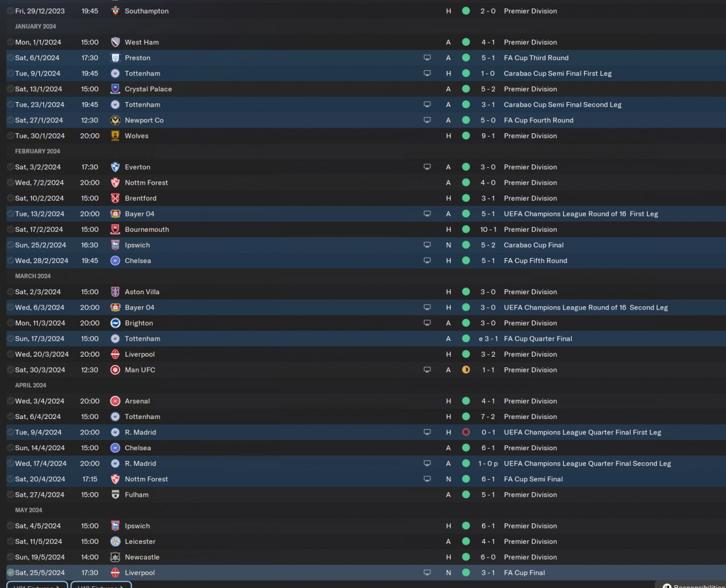Click Bayer 04 badge on 13/2/2024 row

(115, 214)
